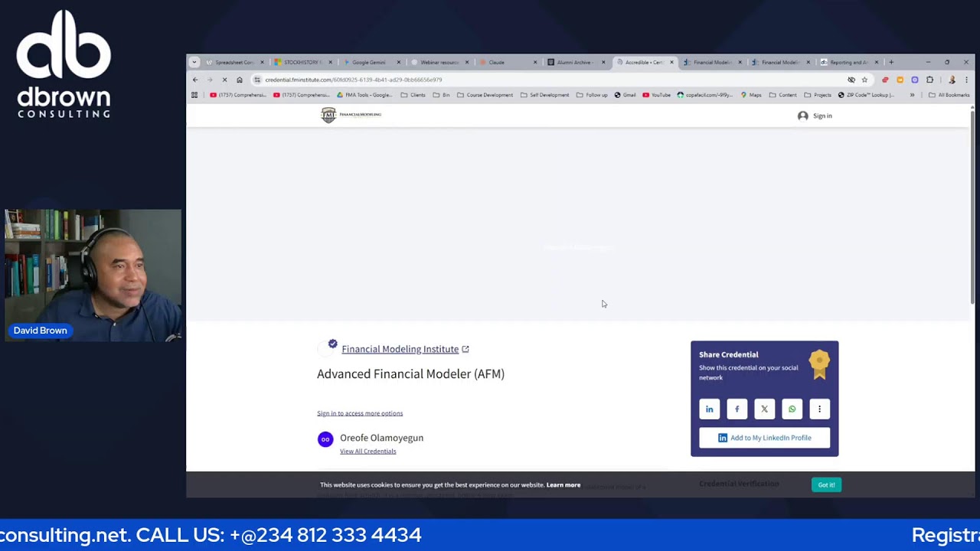Switch to Alumni Archive tab

pos(575,62)
